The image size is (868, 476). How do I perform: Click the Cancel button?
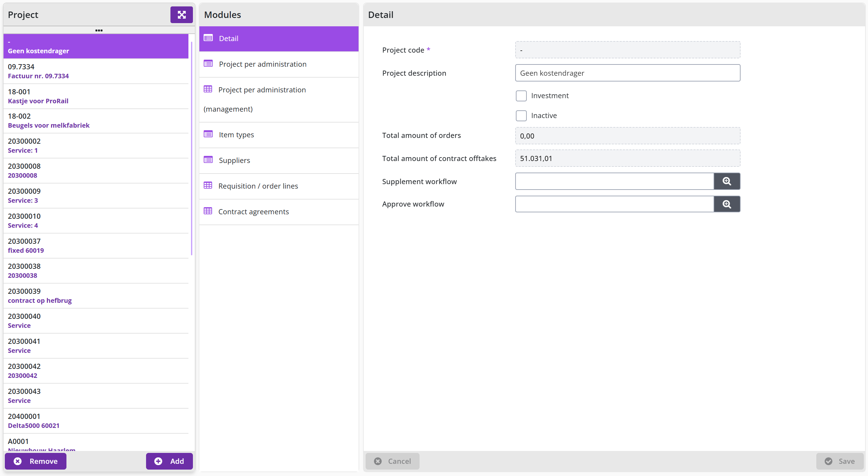pyautogui.click(x=393, y=461)
